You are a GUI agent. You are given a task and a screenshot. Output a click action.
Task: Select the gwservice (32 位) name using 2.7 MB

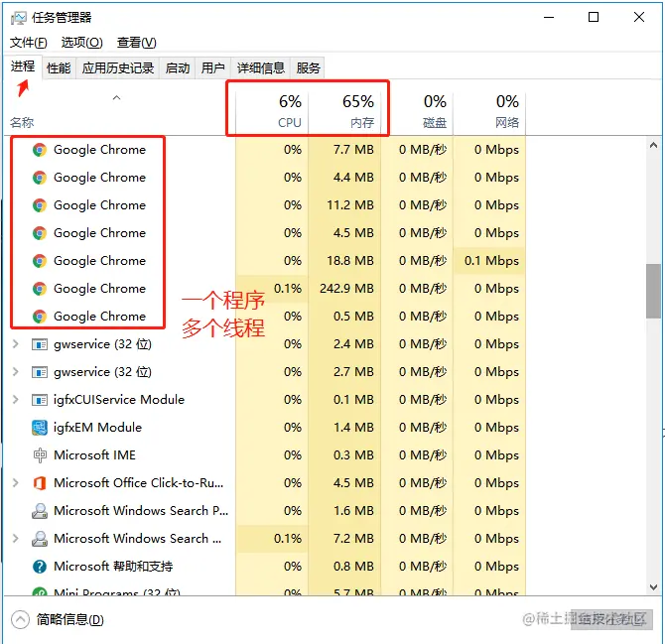[x=102, y=372]
